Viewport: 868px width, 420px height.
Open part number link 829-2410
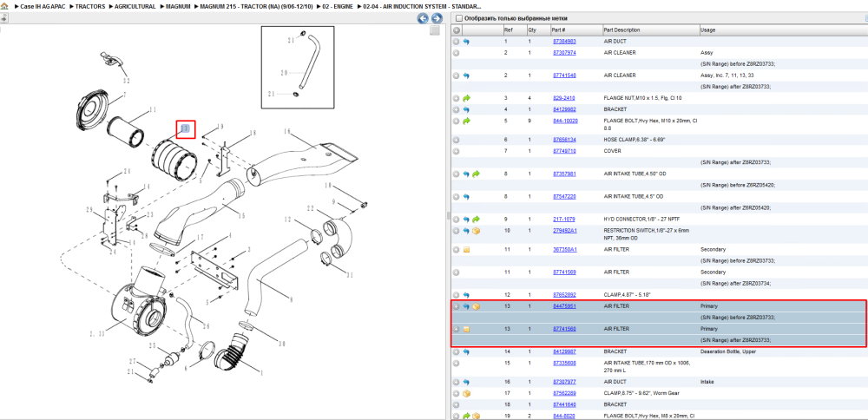pos(563,98)
